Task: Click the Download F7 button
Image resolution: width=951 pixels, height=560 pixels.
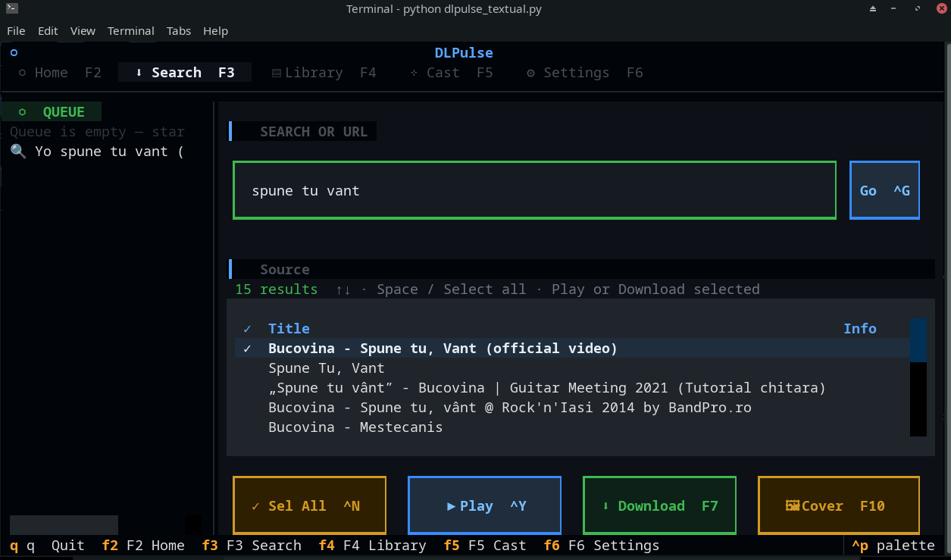Action: coord(659,505)
